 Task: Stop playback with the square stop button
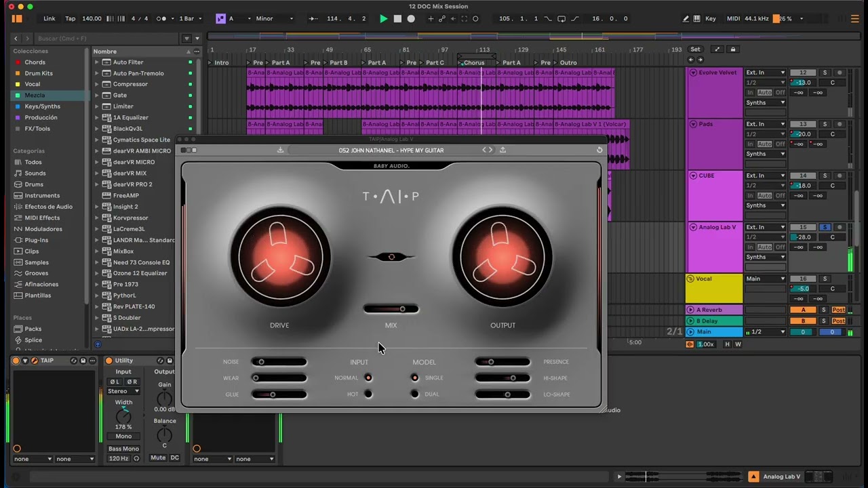(397, 19)
